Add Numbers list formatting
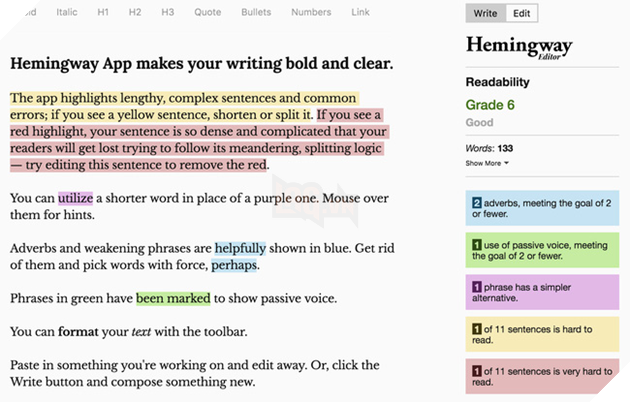The width and height of the screenshot is (630, 402). (311, 12)
